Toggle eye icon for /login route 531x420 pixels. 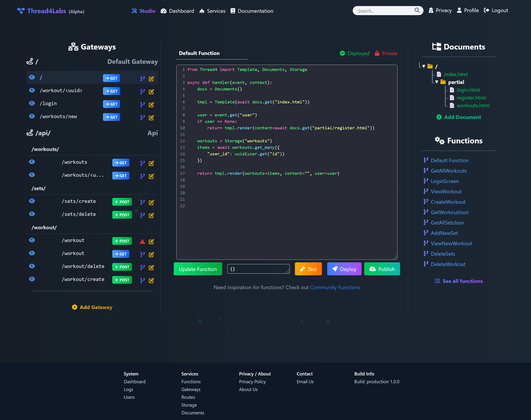coord(32,104)
